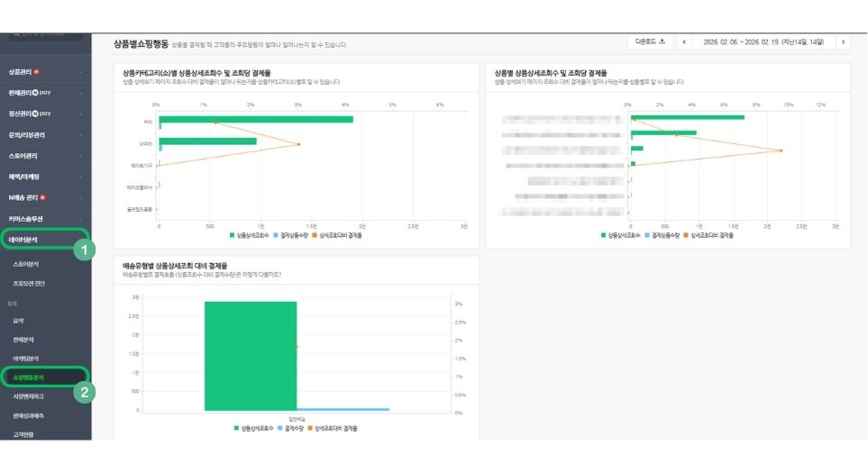Screen dimensions: 868x473
Task: Click the large green column in delivery-type chart
Action: pos(251,356)
